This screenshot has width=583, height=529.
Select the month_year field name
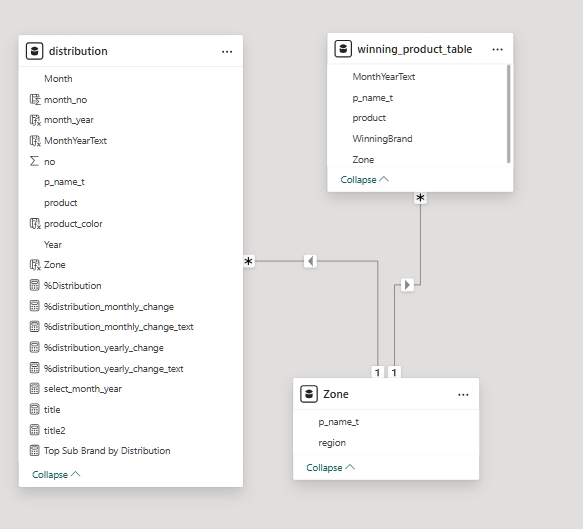coord(69,120)
